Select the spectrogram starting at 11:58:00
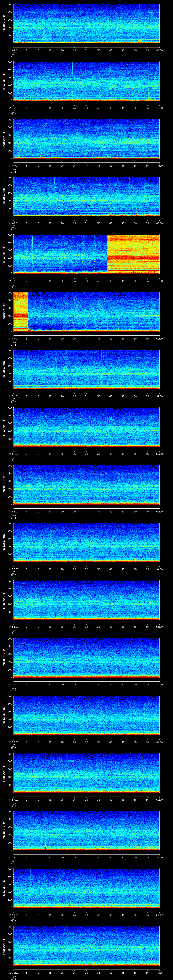 coord(86,831)
